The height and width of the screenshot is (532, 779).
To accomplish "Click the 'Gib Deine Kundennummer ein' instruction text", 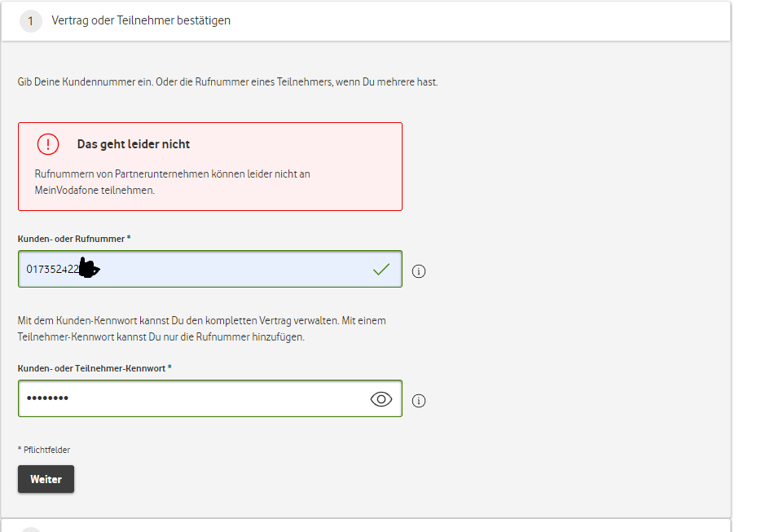I will (x=227, y=82).
